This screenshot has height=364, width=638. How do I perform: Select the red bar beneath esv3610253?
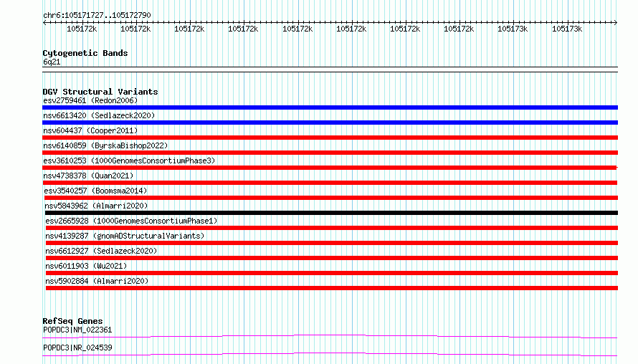click(x=330, y=168)
